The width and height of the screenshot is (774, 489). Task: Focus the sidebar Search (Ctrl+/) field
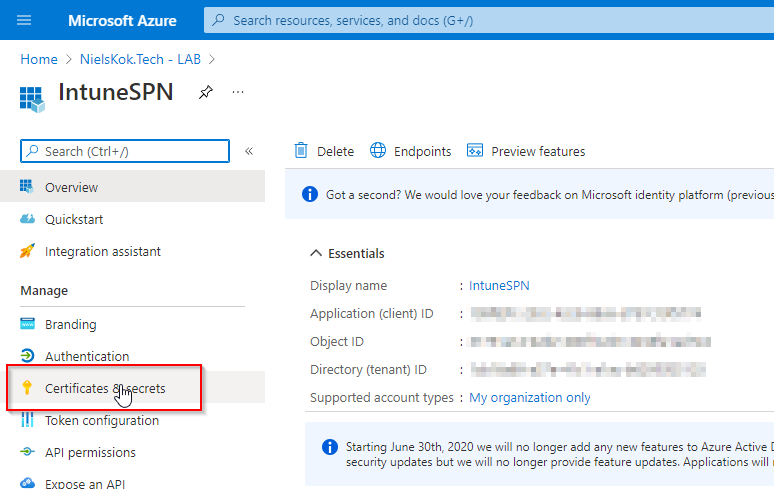(125, 151)
